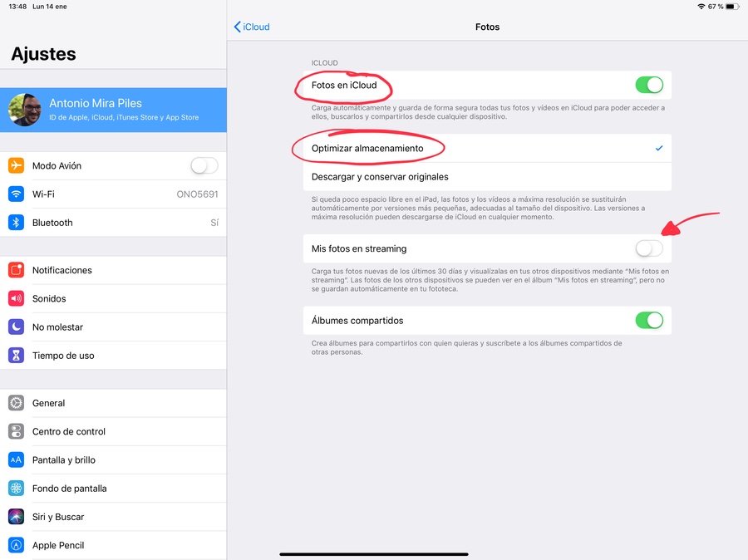The image size is (748, 560).
Task: Enable Mis fotos en streaming switch
Action: pyautogui.click(x=649, y=248)
